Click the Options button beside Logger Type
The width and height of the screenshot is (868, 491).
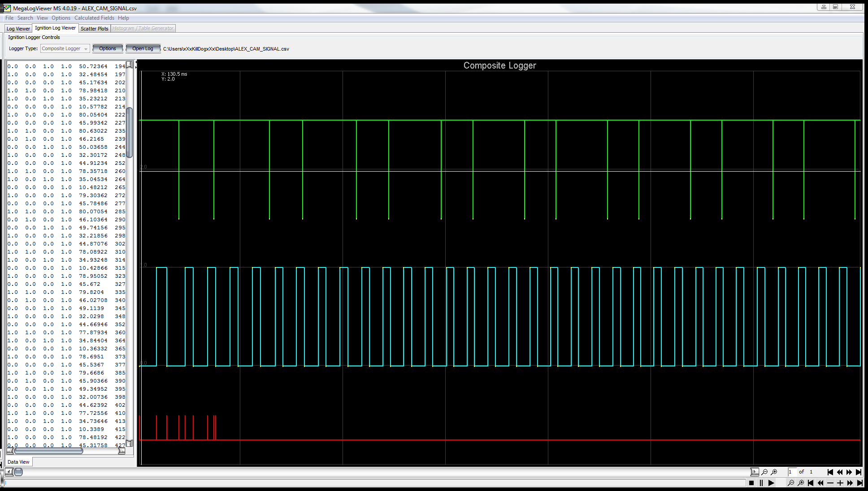point(107,49)
